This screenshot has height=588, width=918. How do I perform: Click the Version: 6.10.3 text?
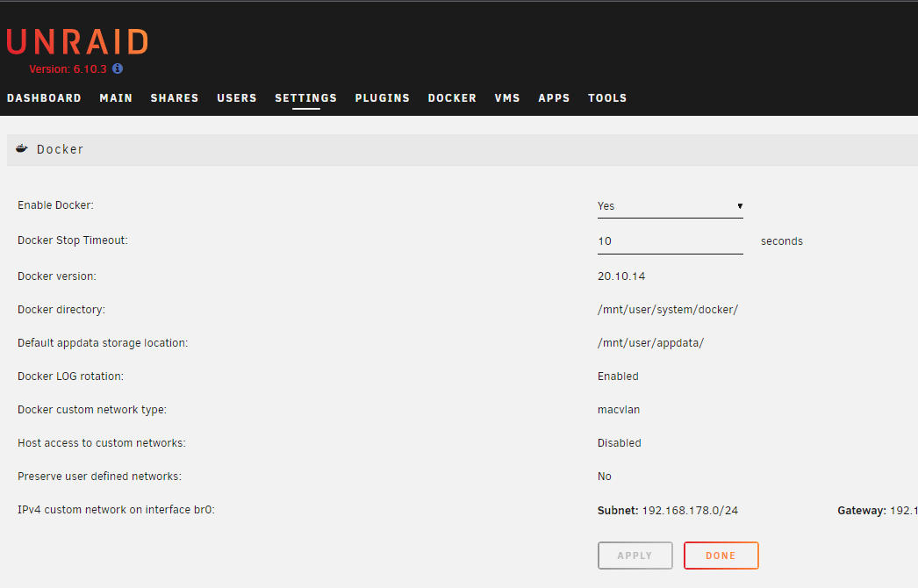(x=68, y=69)
